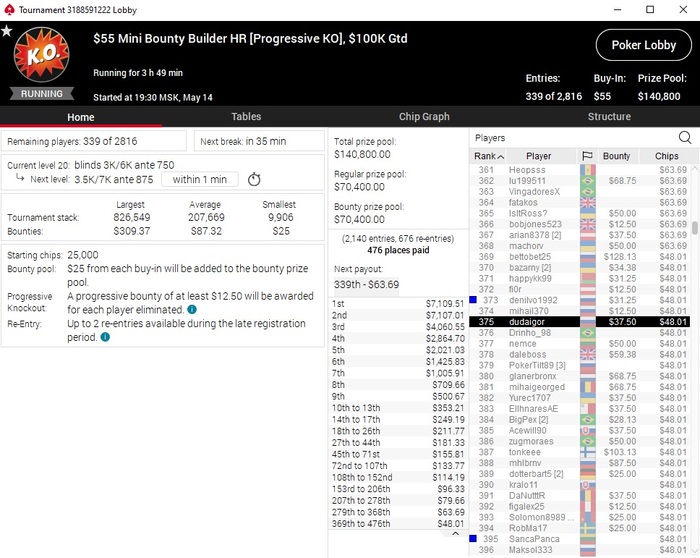The width and height of the screenshot is (700, 558).
Task: Open the Structure tab
Action: [609, 117]
